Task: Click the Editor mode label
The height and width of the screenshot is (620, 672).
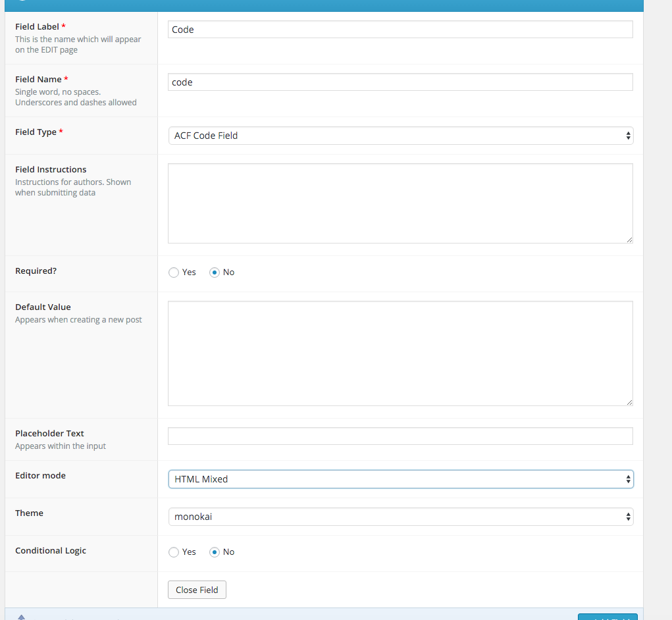Action: point(40,476)
